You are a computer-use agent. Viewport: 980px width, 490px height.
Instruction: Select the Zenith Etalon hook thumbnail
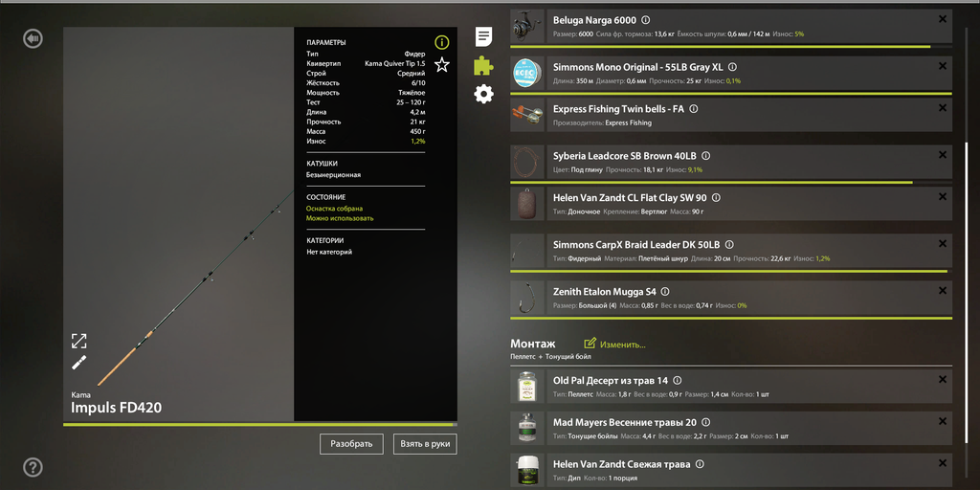pyautogui.click(x=527, y=297)
